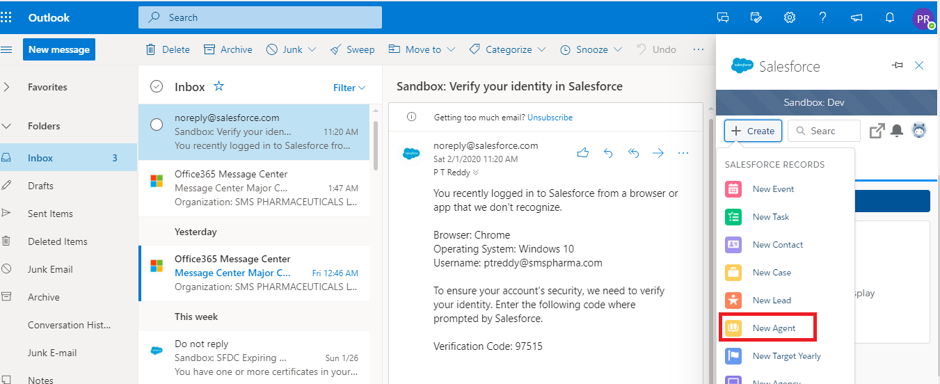Expand the Favorites section
The image size is (940, 384).
(x=7, y=87)
